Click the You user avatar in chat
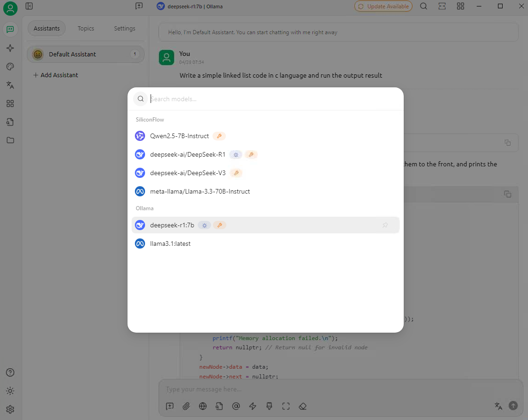528x420 pixels. (x=166, y=58)
